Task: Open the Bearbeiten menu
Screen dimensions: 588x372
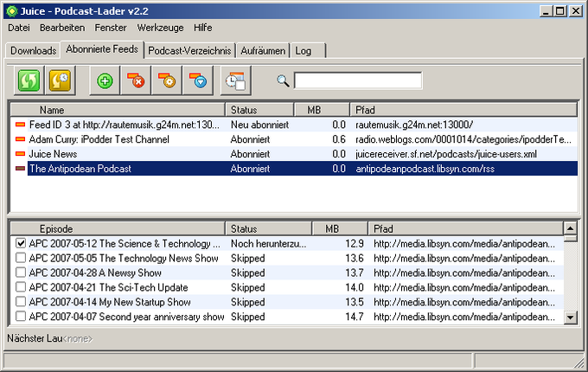Action: point(62,28)
